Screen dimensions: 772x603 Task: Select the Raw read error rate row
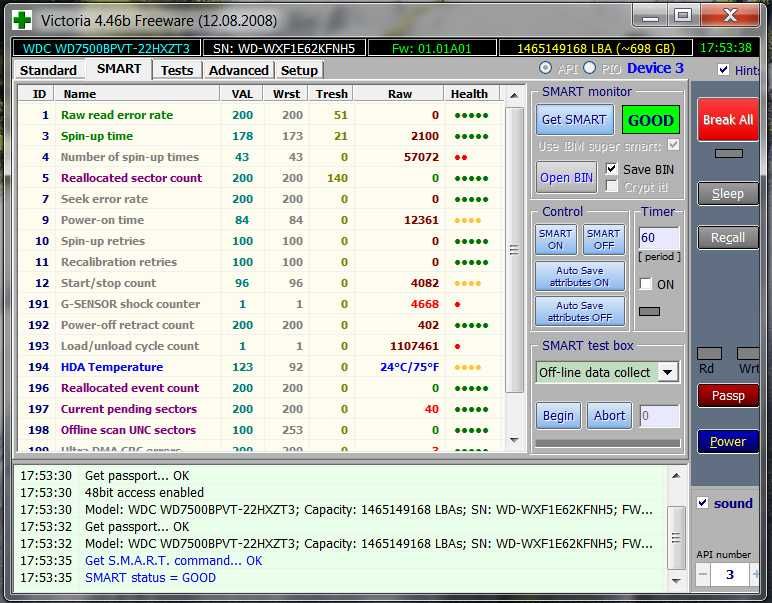(260, 115)
